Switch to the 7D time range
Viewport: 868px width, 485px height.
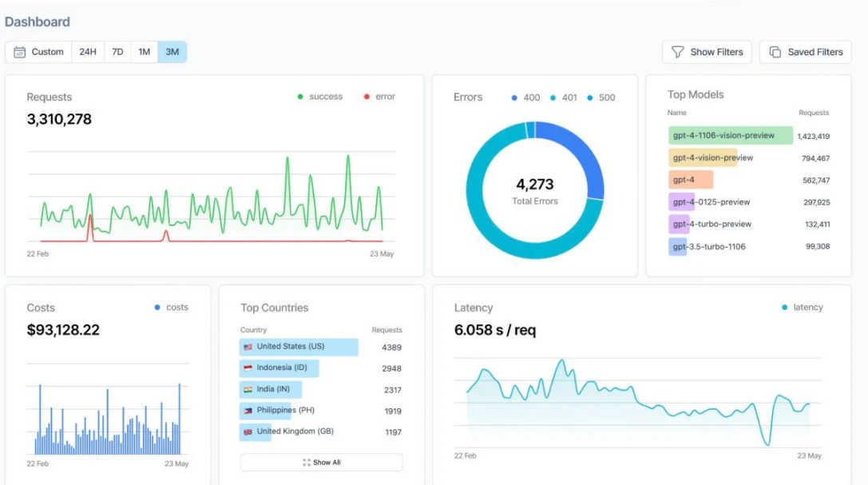tap(117, 52)
